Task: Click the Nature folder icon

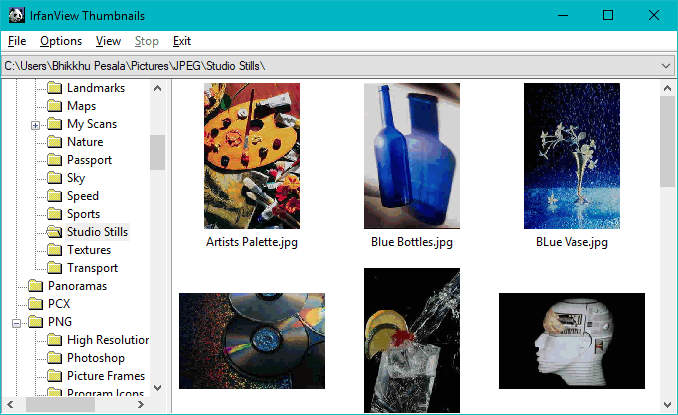Action: pyautogui.click(x=54, y=142)
